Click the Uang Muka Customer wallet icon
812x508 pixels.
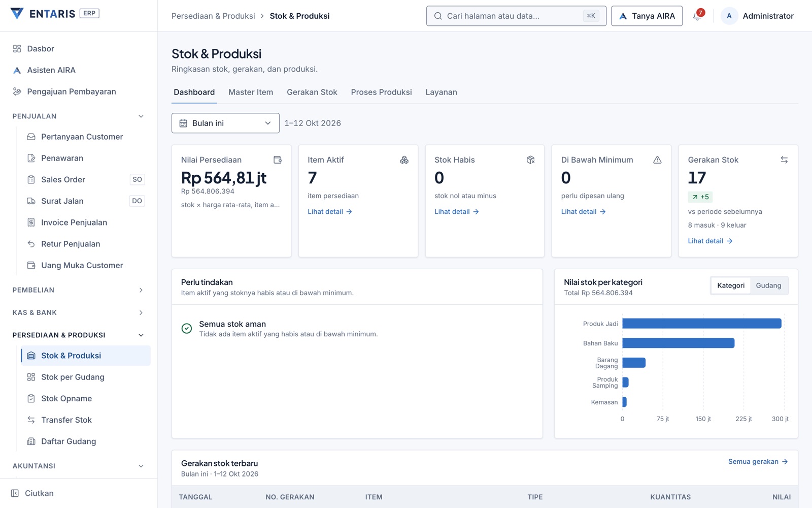[x=31, y=265]
